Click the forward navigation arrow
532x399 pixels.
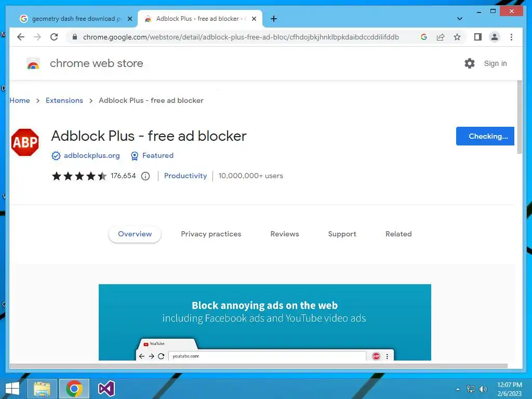[x=37, y=37]
